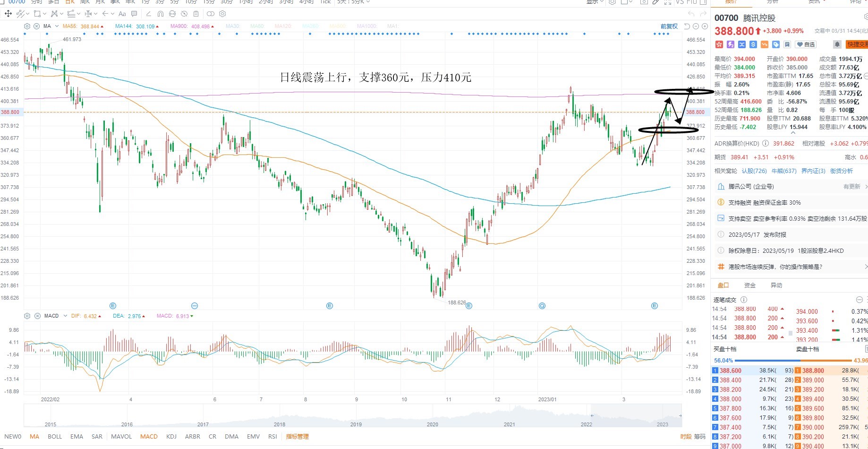Toggle the ARBR sub-indicator
Screen dimensions: 868x449
[x=193, y=436]
